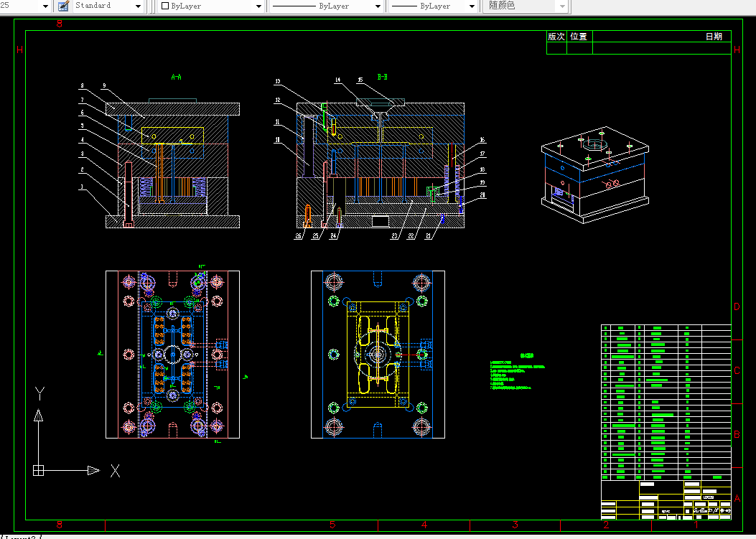Select part callout number 23 below section B-B
This screenshot has width=756, height=539.
pos(395,236)
